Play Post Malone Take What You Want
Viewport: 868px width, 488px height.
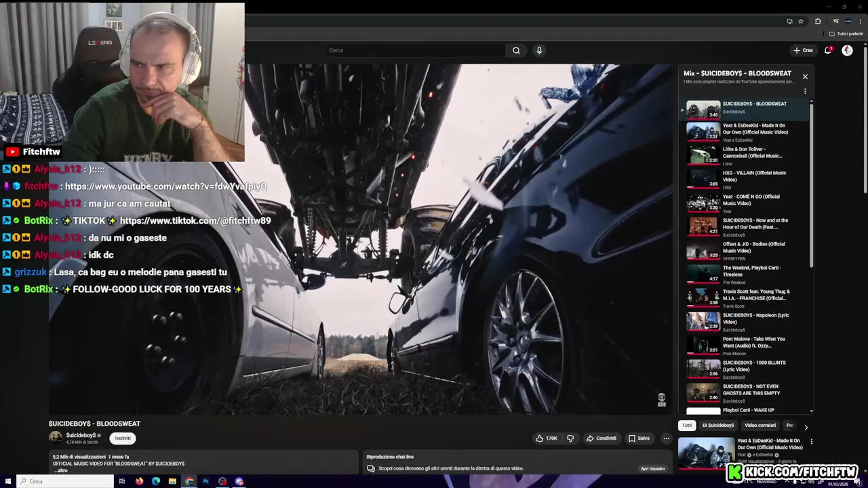(745, 346)
